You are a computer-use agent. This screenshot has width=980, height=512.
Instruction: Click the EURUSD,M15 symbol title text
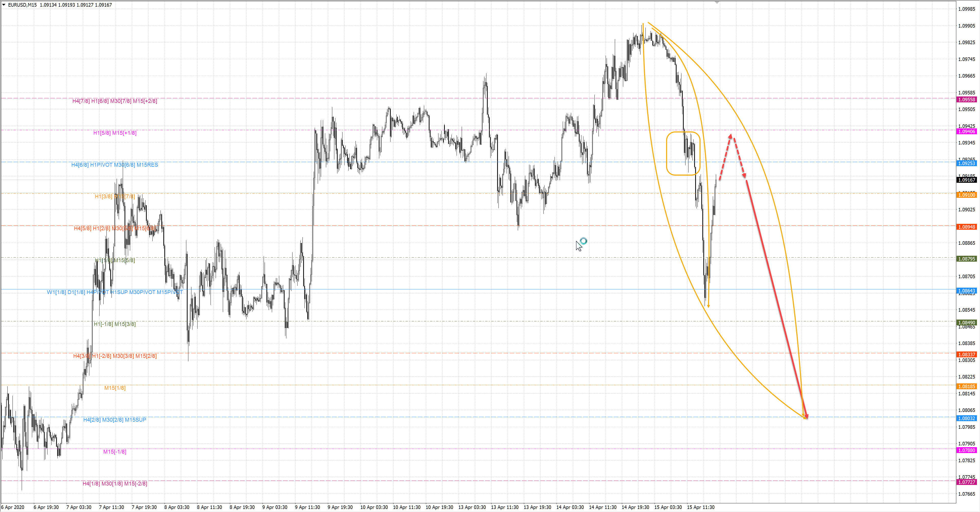[22, 5]
